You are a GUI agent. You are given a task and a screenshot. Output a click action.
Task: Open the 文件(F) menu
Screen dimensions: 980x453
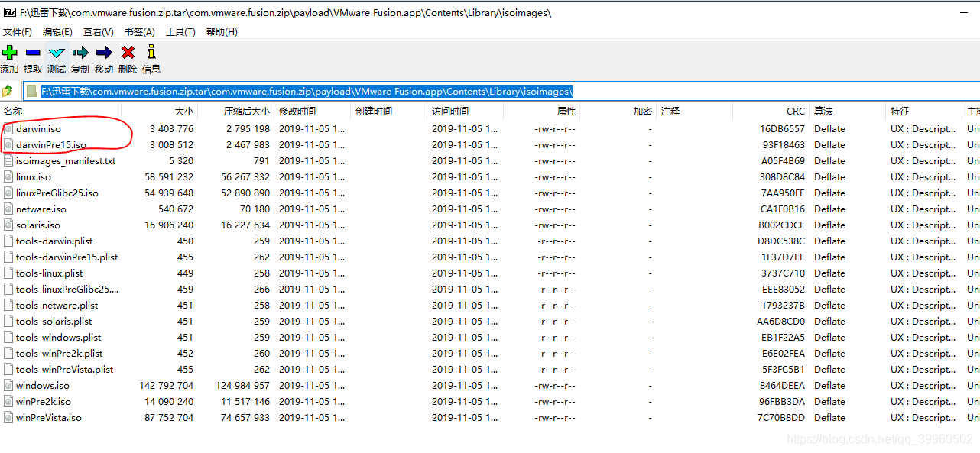pos(18,31)
